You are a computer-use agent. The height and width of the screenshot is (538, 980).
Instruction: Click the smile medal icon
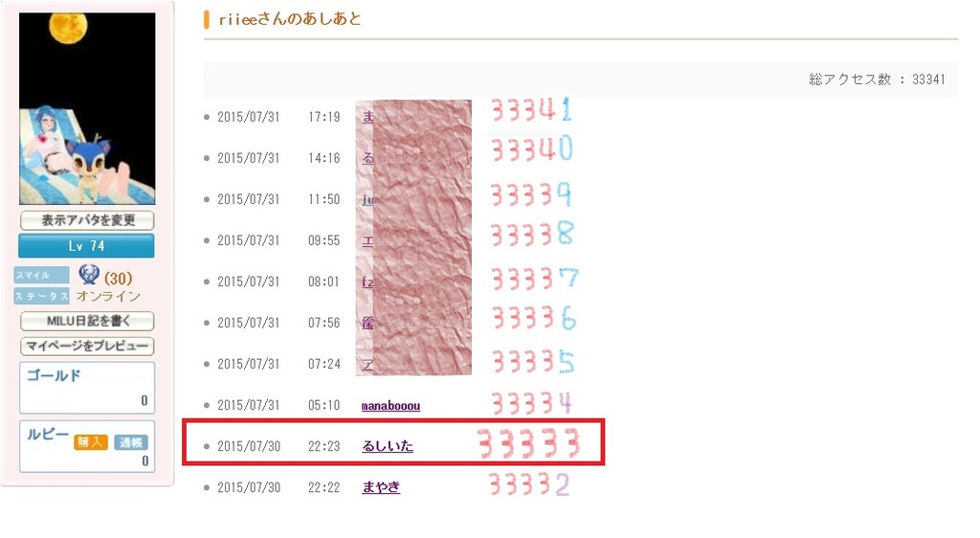click(x=89, y=276)
